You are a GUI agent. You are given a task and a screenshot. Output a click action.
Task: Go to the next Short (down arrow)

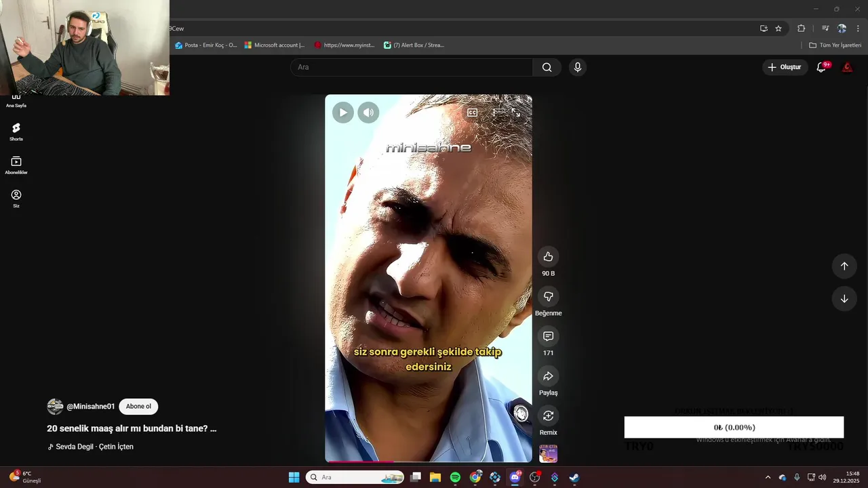[x=844, y=299]
